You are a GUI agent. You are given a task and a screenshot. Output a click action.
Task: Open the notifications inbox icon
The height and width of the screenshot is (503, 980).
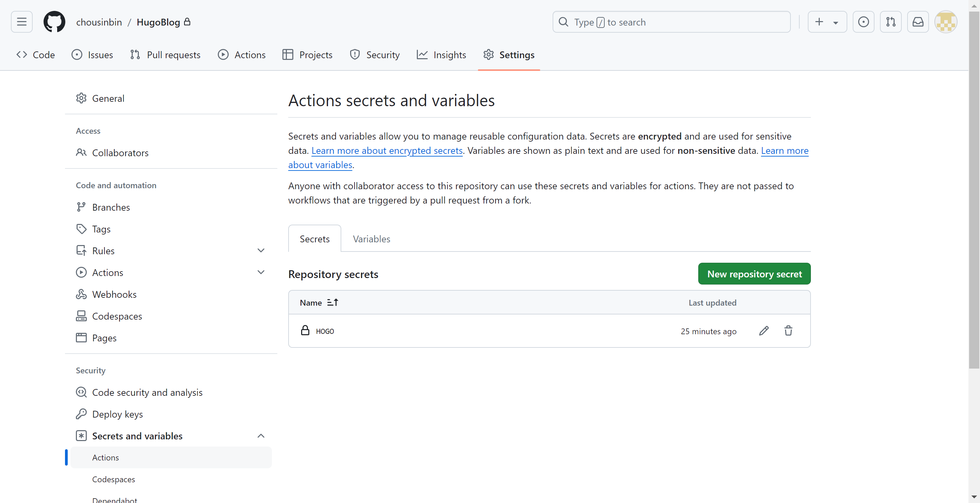tap(918, 22)
